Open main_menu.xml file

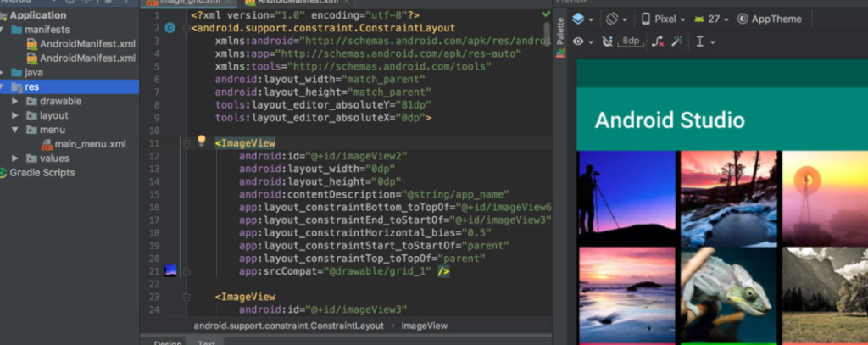point(90,144)
